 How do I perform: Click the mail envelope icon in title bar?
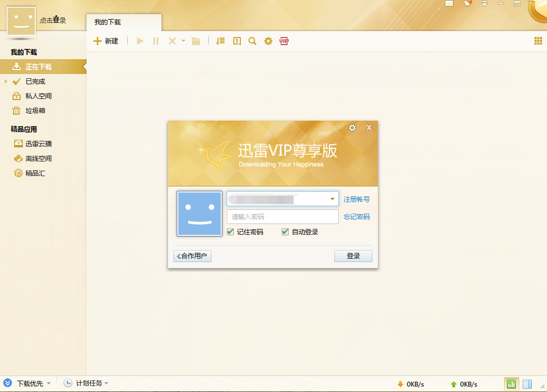(x=449, y=3)
